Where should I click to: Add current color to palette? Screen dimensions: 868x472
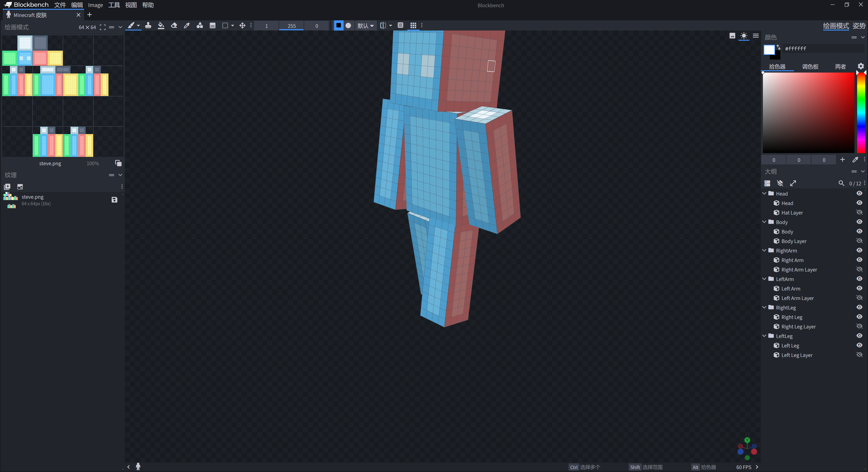click(x=842, y=160)
